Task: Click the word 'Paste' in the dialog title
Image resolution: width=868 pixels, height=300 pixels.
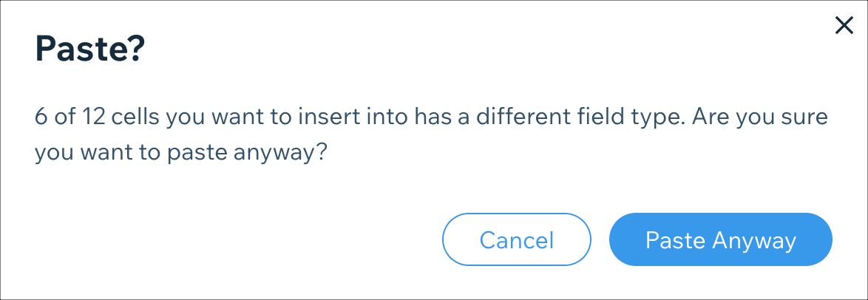Action: 82,50
